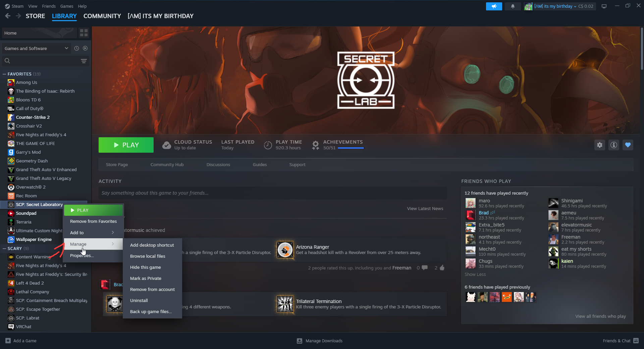Open the Guides link
644x349 pixels.
tap(260, 164)
